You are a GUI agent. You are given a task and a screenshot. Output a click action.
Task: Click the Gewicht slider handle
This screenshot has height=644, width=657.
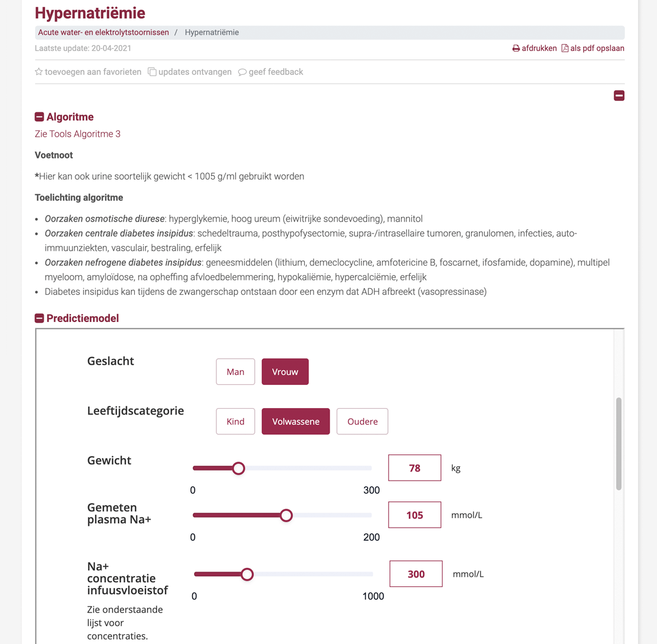point(238,468)
